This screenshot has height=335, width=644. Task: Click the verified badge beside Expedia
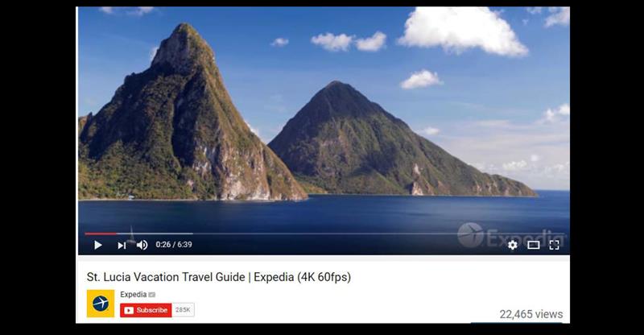pos(152,295)
